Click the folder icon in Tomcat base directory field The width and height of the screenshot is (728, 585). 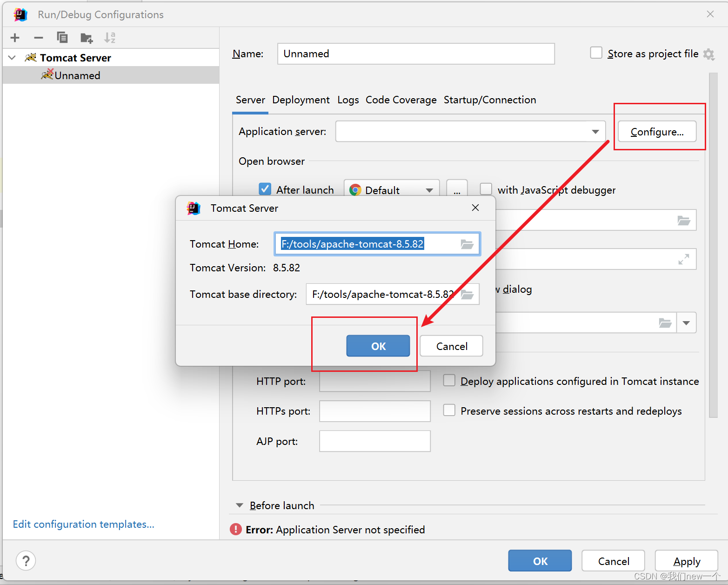(467, 294)
